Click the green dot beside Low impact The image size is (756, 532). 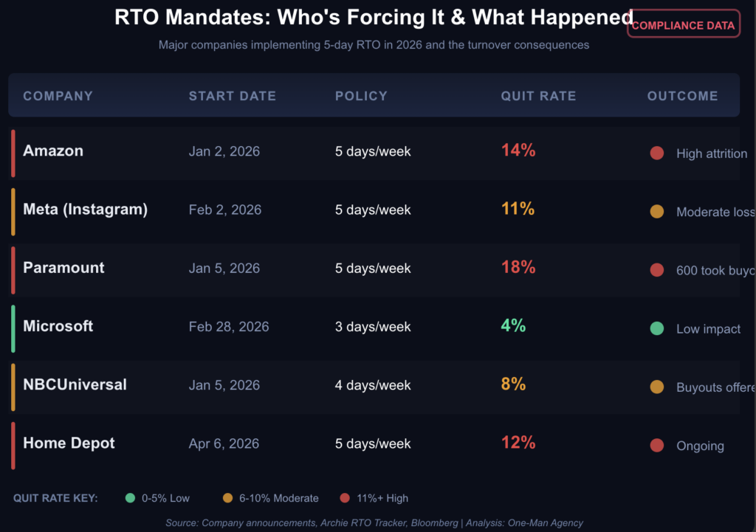[656, 328]
